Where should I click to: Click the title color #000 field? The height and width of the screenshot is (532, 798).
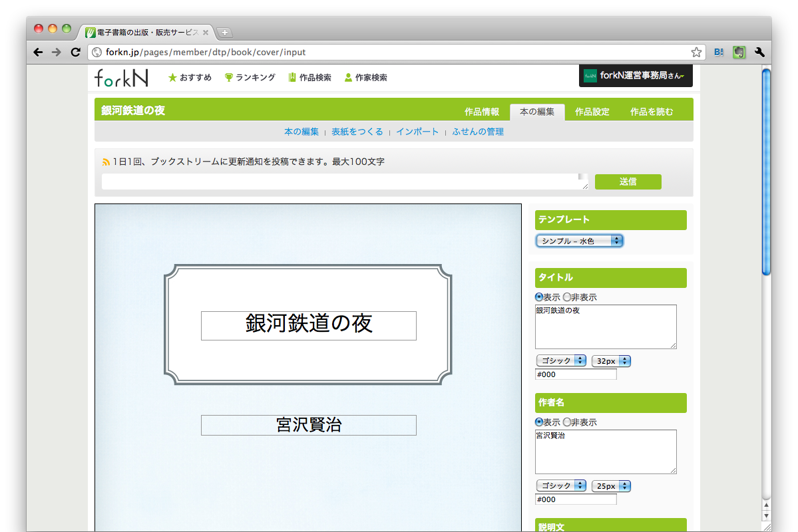pos(576,374)
